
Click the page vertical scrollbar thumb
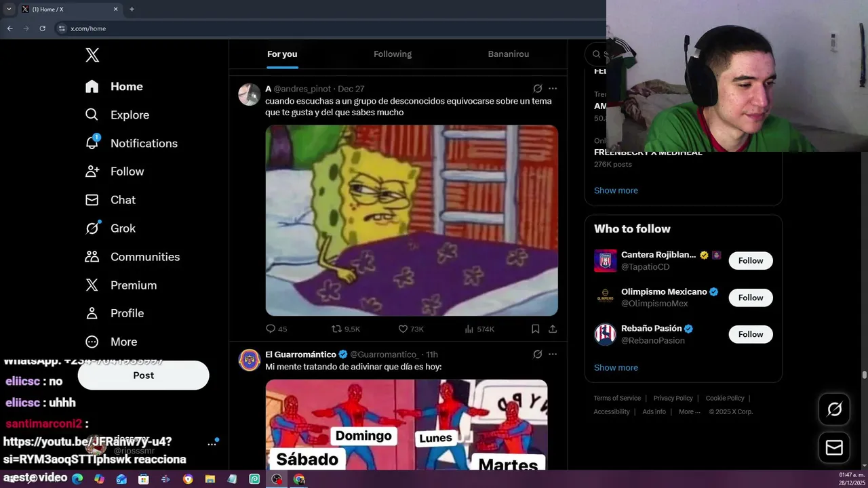pyautogui.click(x=865, y=375)
